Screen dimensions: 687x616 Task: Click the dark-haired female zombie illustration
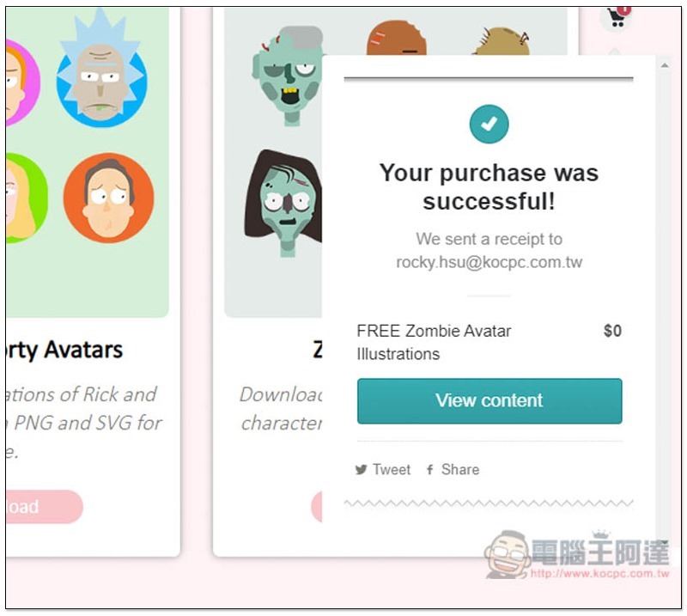283,203
